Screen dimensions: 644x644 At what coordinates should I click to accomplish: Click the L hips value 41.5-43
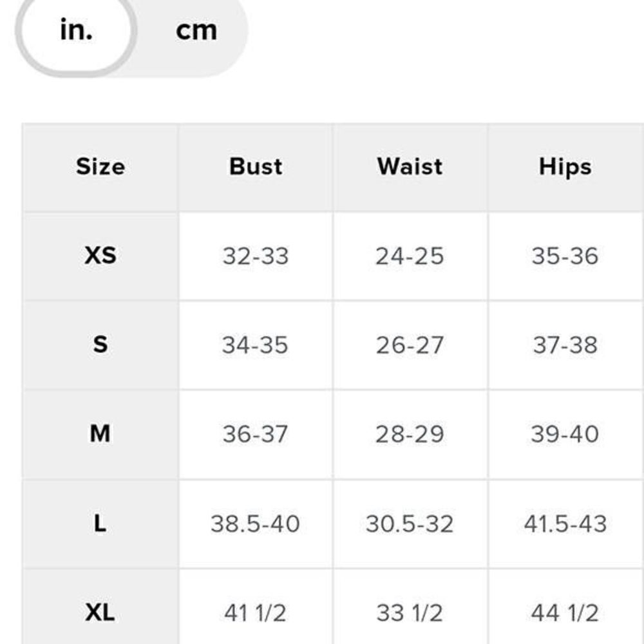click(565, 524)
